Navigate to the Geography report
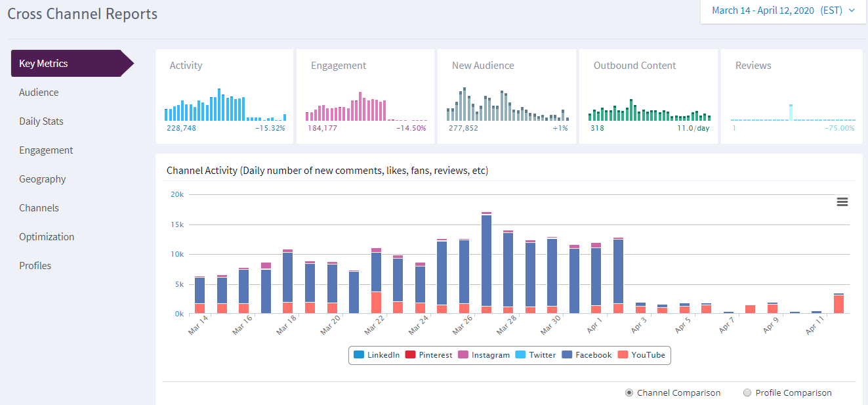The image size is (868, 405). (43, 179)
